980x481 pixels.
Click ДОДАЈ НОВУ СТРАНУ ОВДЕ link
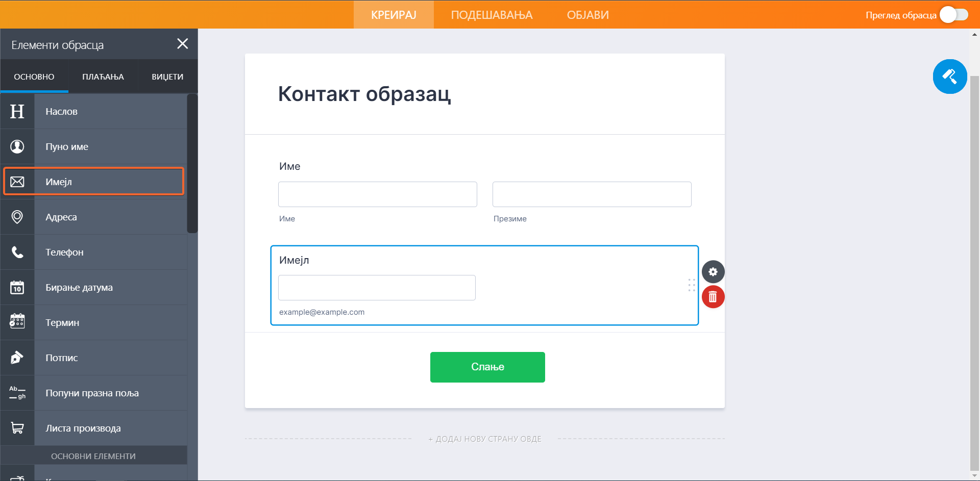pos(484,438)
